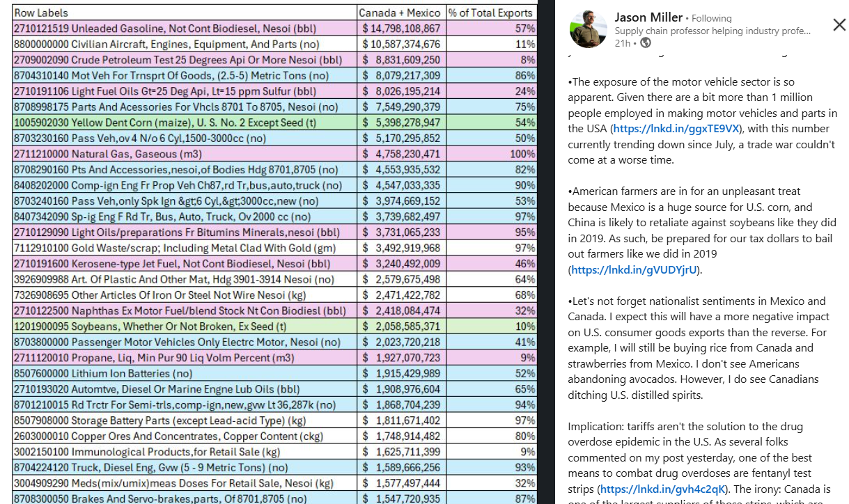Click the % of Total Exports header
This screenshot has width=849, height=504.
[490, 13]
